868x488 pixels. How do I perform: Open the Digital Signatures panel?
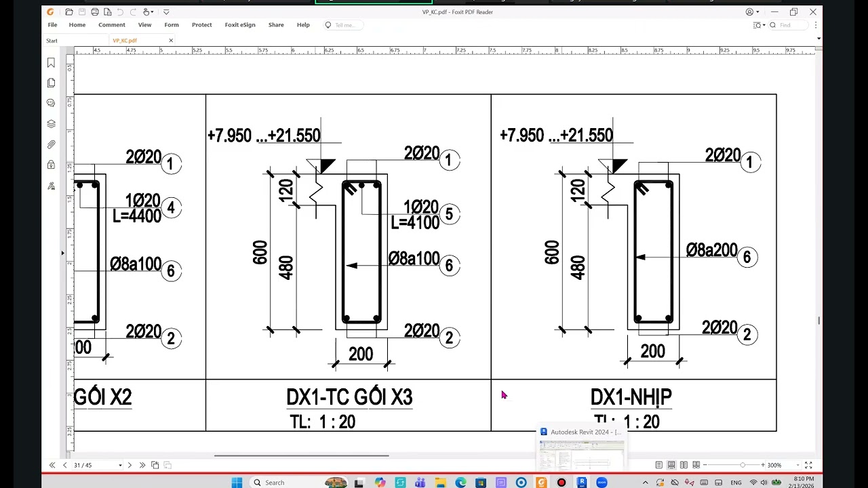51,186
